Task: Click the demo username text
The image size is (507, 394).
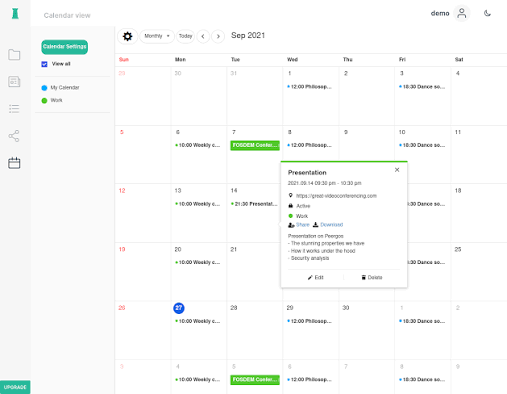Action: (440, 13)
